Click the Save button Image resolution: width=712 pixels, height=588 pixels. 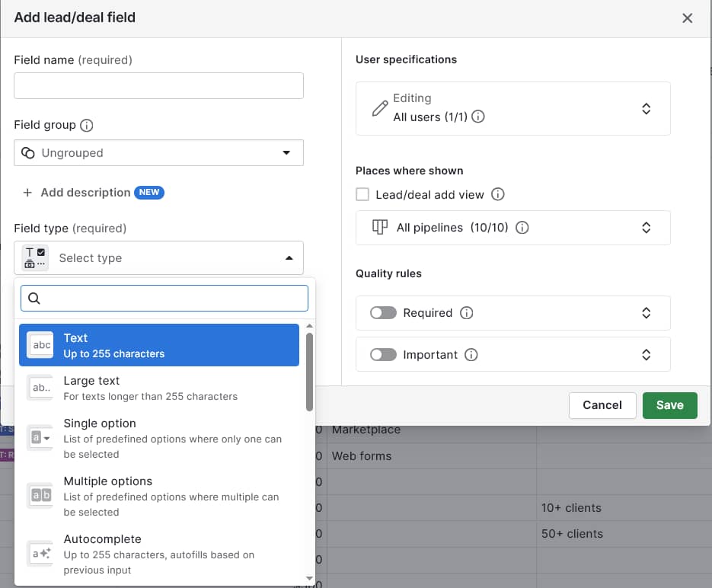click(669, 406)
